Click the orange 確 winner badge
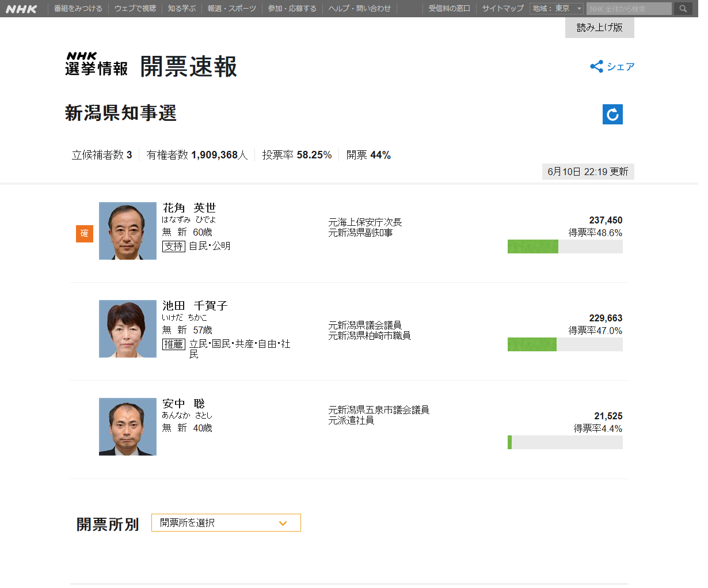Screen dimensions: 708x588 click(85, 233)
